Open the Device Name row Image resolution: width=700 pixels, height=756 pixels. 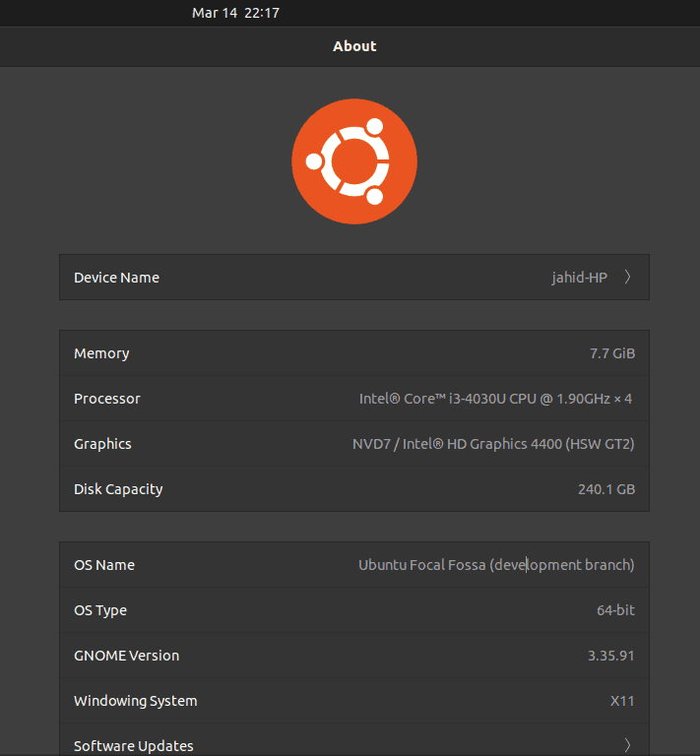pyautogui.click(x=354, y=278)
